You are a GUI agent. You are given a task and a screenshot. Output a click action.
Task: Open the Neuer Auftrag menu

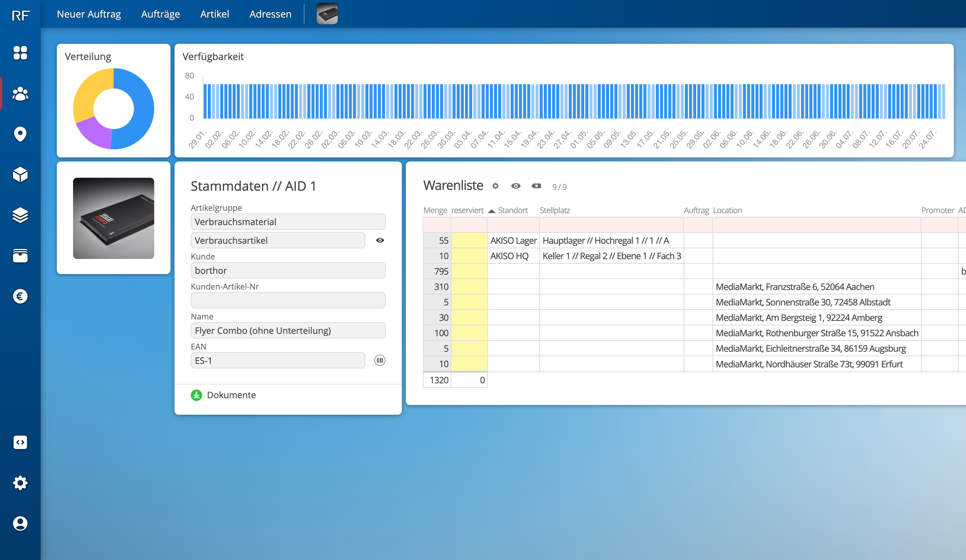[x=88, y=14]
